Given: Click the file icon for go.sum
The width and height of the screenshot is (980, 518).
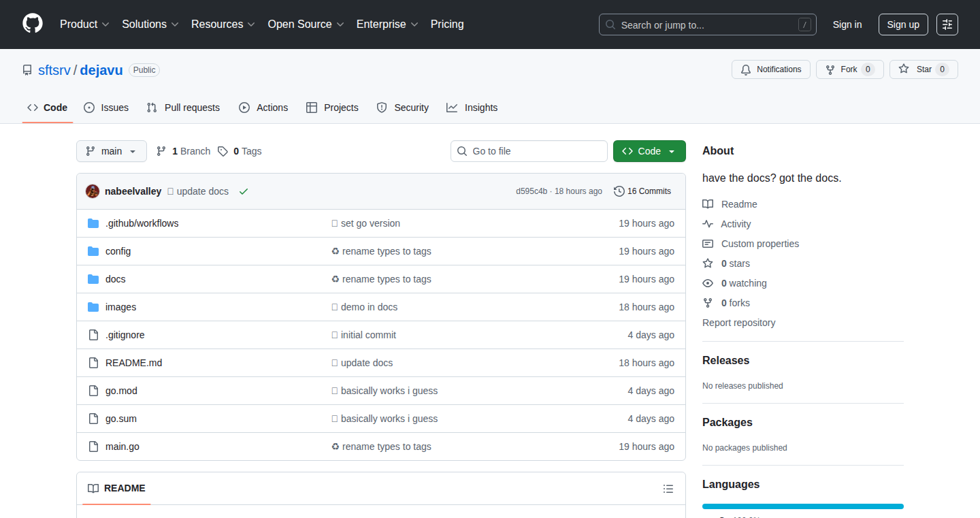Looking at the screenshot, I should (93, 419).
